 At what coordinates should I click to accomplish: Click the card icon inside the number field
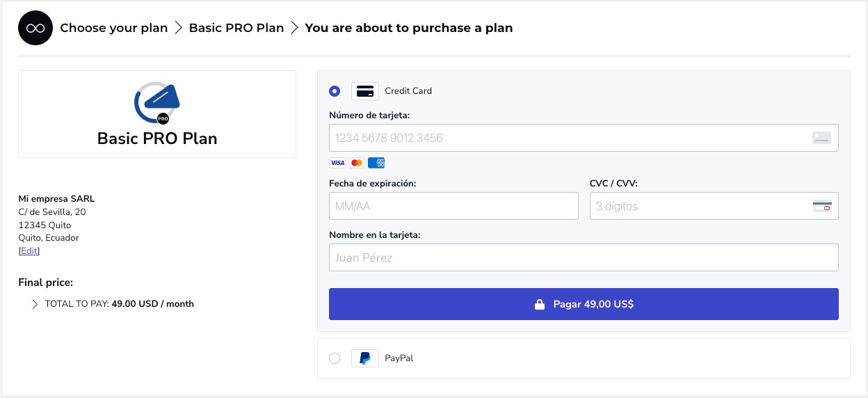(822, 138)
